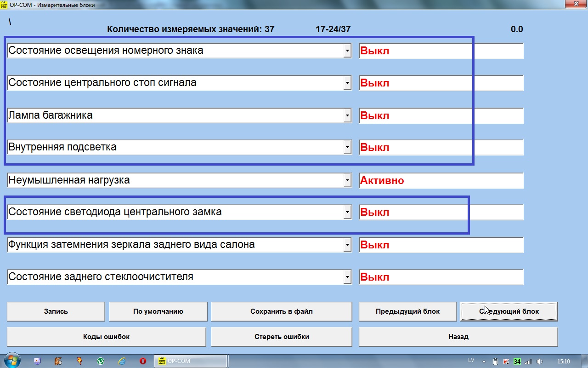Image resolution: width=588 pixels, height=368 pixels.
Task: Open Internet Explorer from the taskbar
Action: click(x=122, y=361)
